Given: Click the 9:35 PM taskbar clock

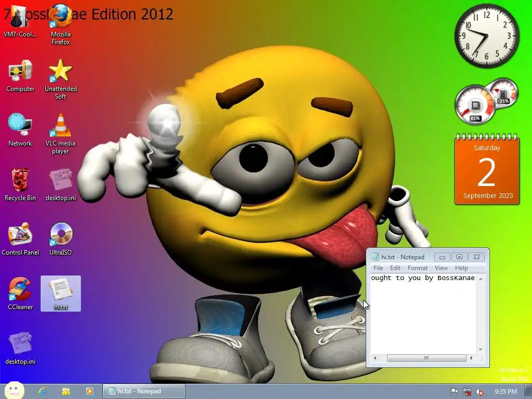Looking at the screenshot, I should pos(506,392).
